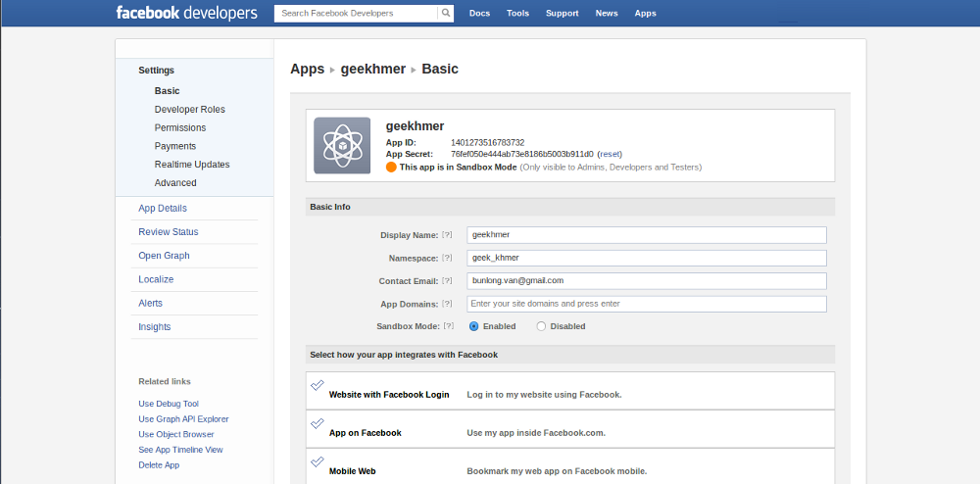Open Developer Roles settings
980x484 pixels.
189,110
